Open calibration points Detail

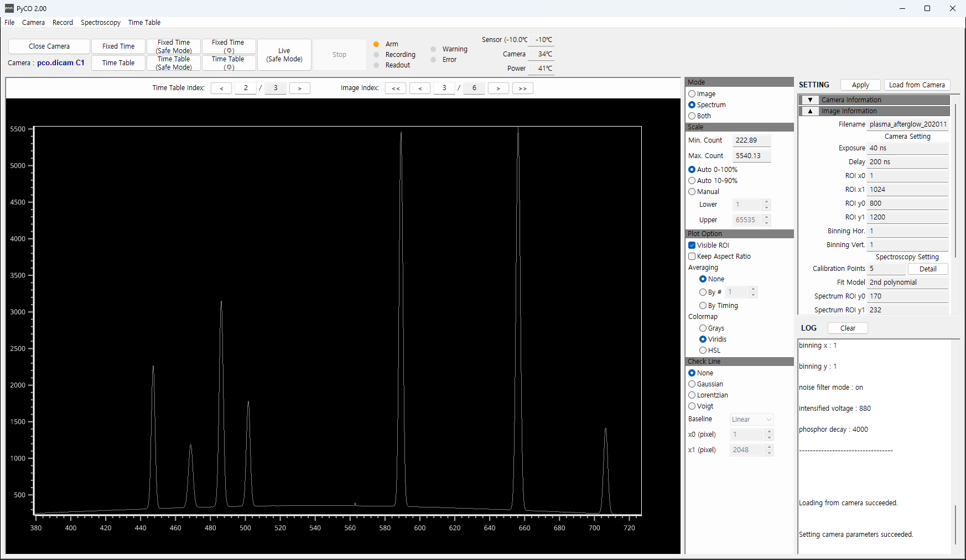pyautogui.click(x=928, y=269)
